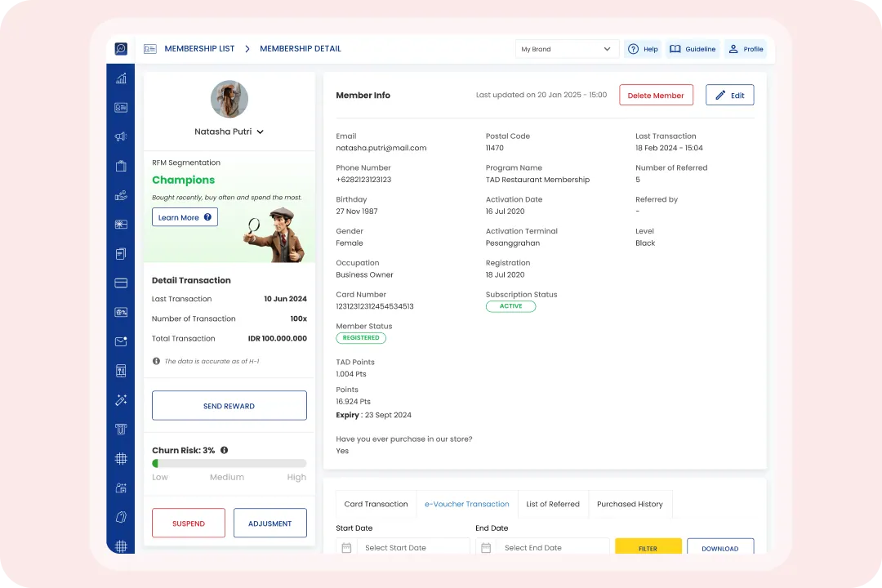
Task: Open the mail envelope sidebar icon
Action: 121,341
